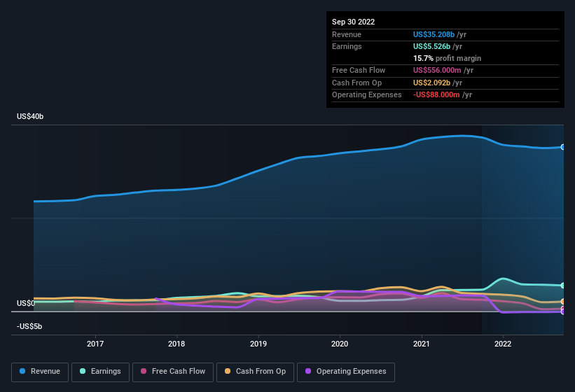Click the 2019 x-axis label
The height and width of the screenshot is (392, 575).
click(258, 344)
